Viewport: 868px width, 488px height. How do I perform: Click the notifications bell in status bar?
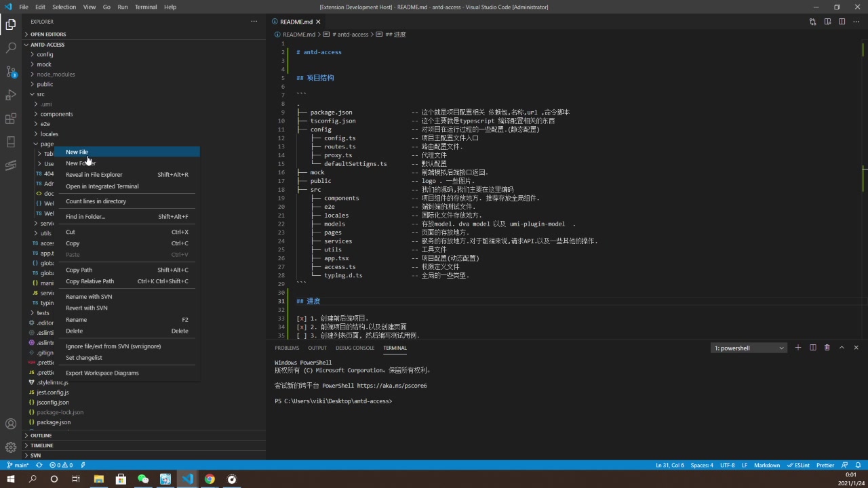[857, 466]
